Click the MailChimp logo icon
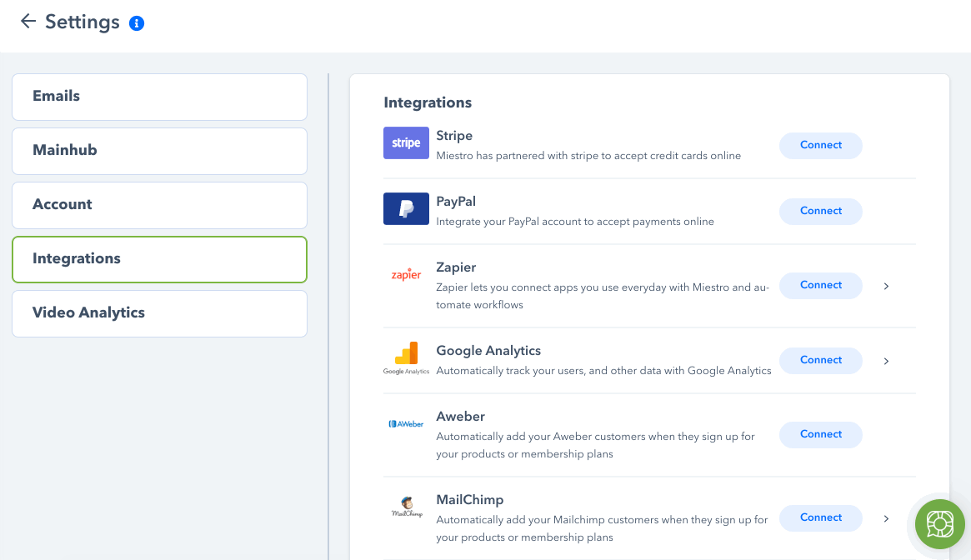971x560 pixels. pyautogui.click(x=407, y=507)
